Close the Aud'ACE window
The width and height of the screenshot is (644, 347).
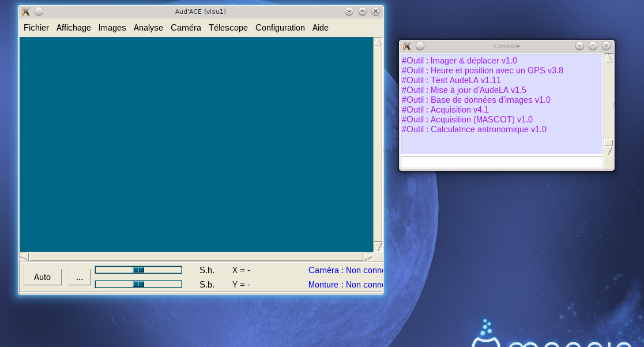click(375, 12)
